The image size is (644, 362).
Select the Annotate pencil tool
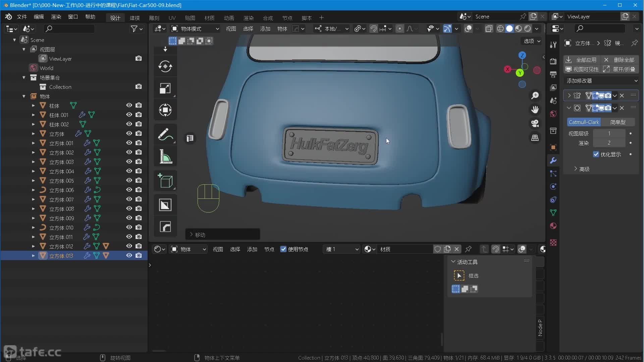(x=165, y=134)
